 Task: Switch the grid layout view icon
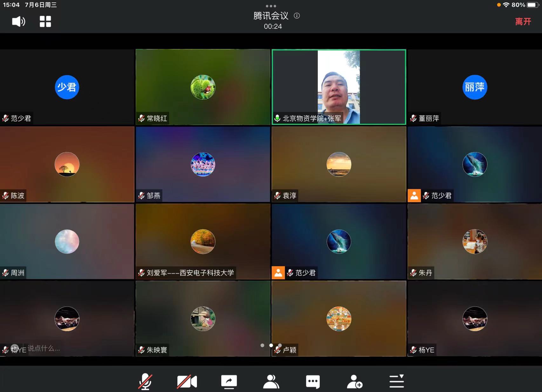tap(45, 22)
